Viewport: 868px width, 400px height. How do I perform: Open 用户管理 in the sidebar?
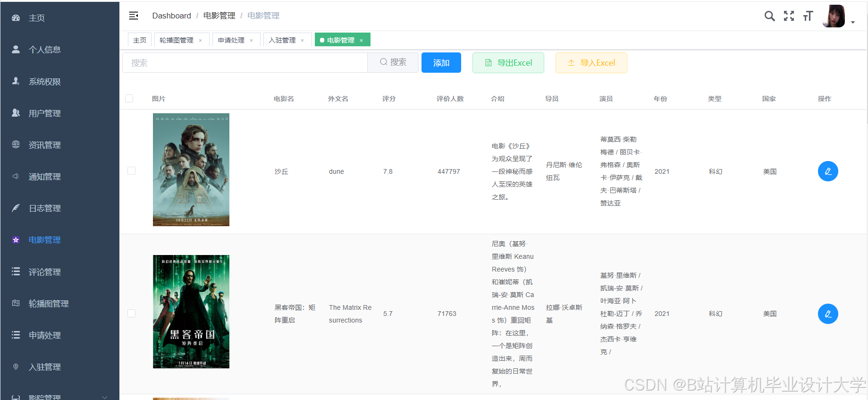tap(59, 113)
